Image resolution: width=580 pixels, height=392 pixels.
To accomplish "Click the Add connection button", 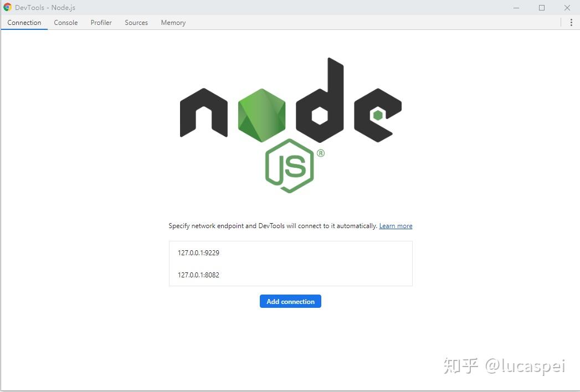I will pyautogui.click(x=290, y=301).
